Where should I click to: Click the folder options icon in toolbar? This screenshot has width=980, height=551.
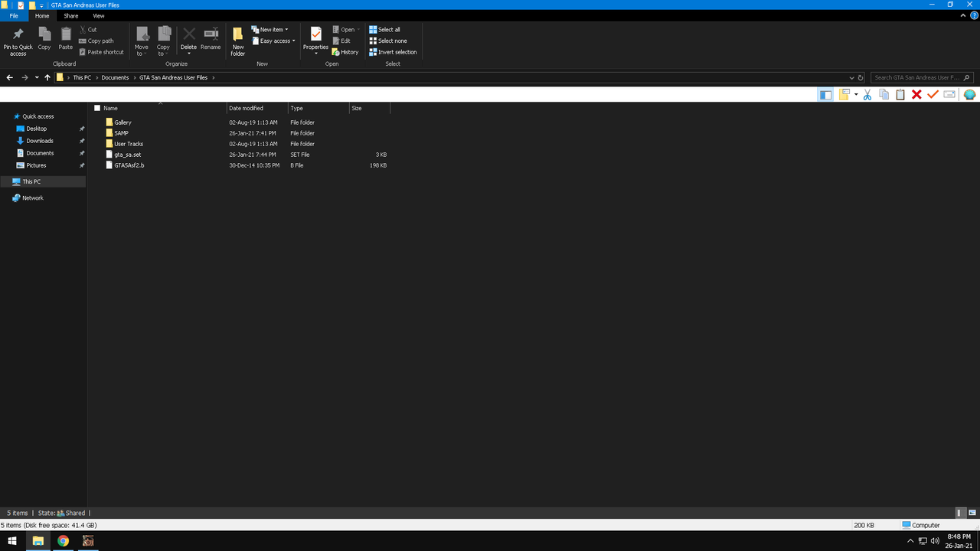pyautogui.click(x=844, y=95)
